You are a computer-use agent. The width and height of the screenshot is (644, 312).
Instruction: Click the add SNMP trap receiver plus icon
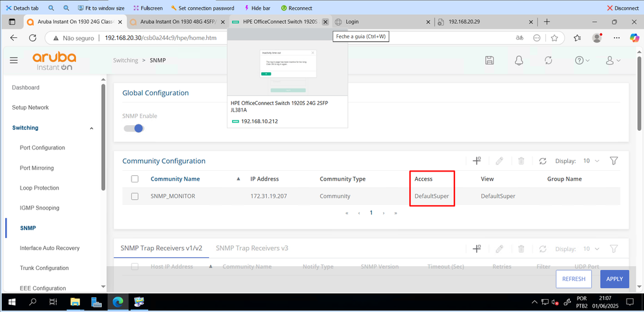pos(477,249)
